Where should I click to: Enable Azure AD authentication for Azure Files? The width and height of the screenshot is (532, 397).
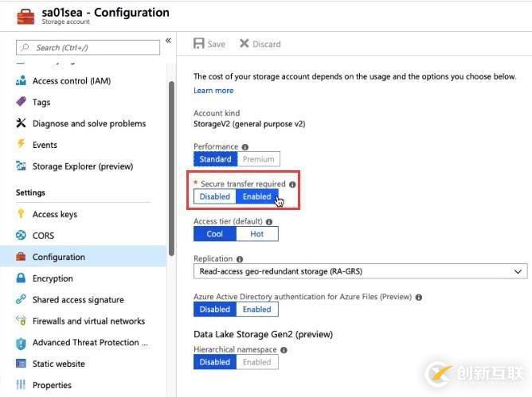tap(256, 309)
